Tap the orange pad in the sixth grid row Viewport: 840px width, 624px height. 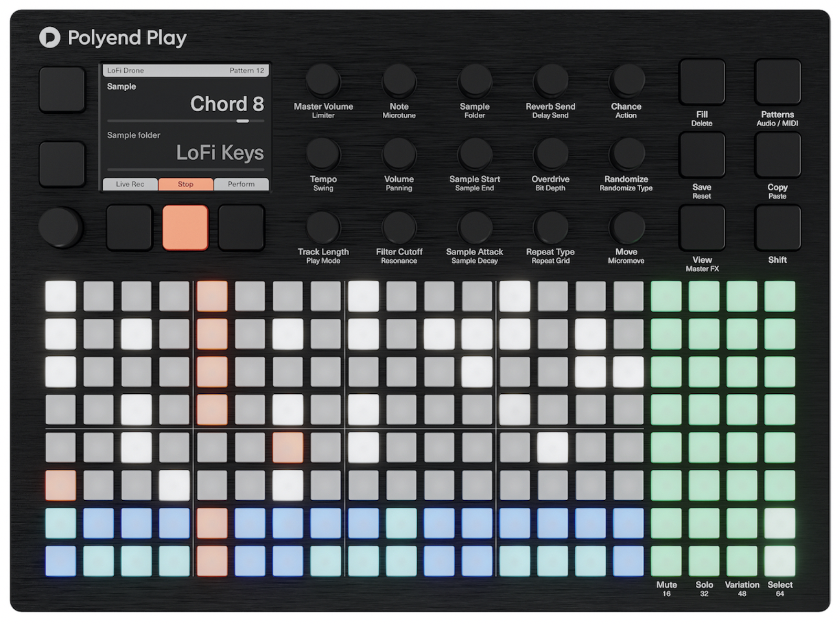(61, 486)
